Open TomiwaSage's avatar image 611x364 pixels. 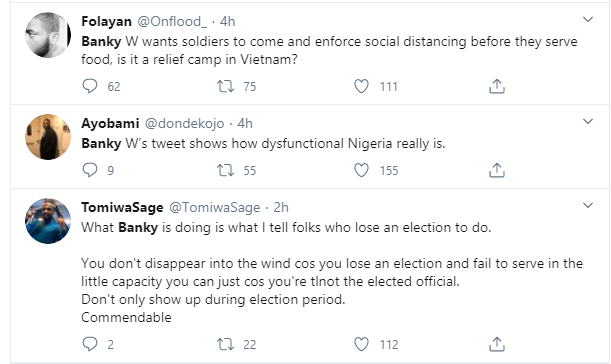(x=48, y=221)
